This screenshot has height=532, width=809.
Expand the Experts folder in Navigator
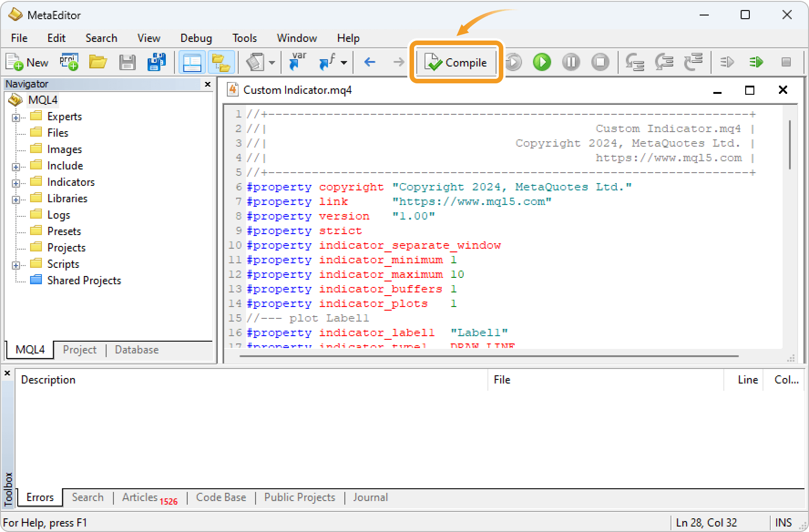[x=16, y=118]
